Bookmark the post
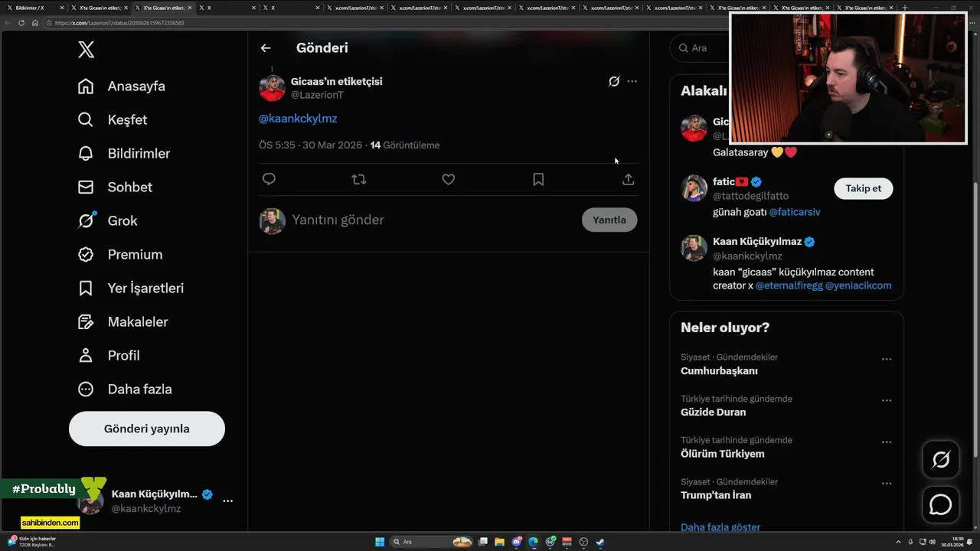Image resolution: width=980 pixels, height=551 pixels. pyautogui.click(x=538, y=179)
